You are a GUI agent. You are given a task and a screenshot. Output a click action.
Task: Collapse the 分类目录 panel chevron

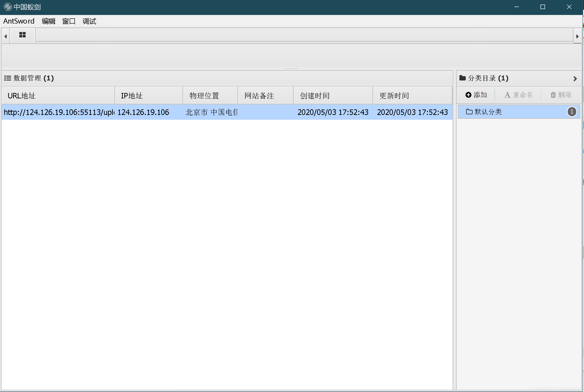click(x=575, y=78)
